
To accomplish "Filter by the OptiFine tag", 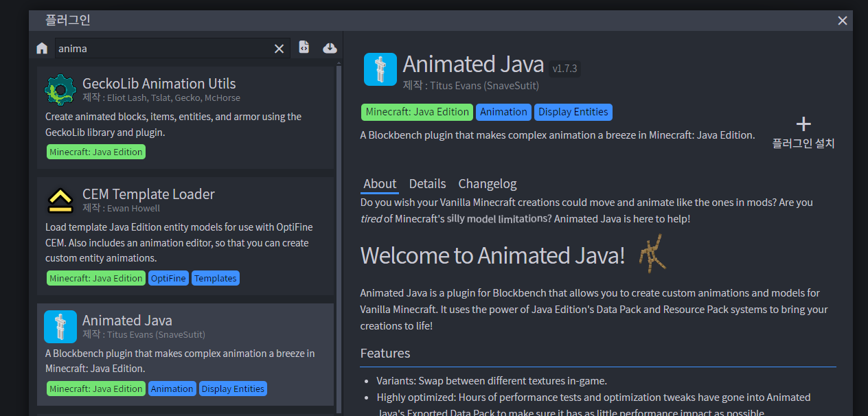I will (168, 278).
